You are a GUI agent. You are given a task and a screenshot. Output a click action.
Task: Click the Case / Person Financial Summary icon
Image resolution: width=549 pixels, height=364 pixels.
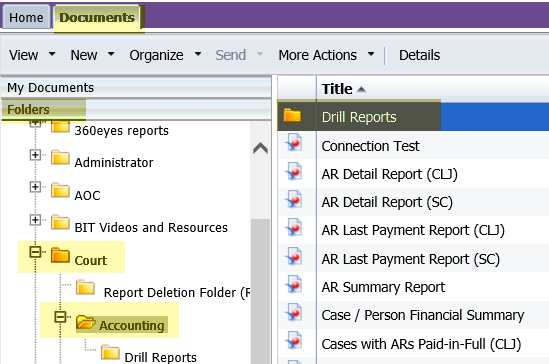(293, 312)
